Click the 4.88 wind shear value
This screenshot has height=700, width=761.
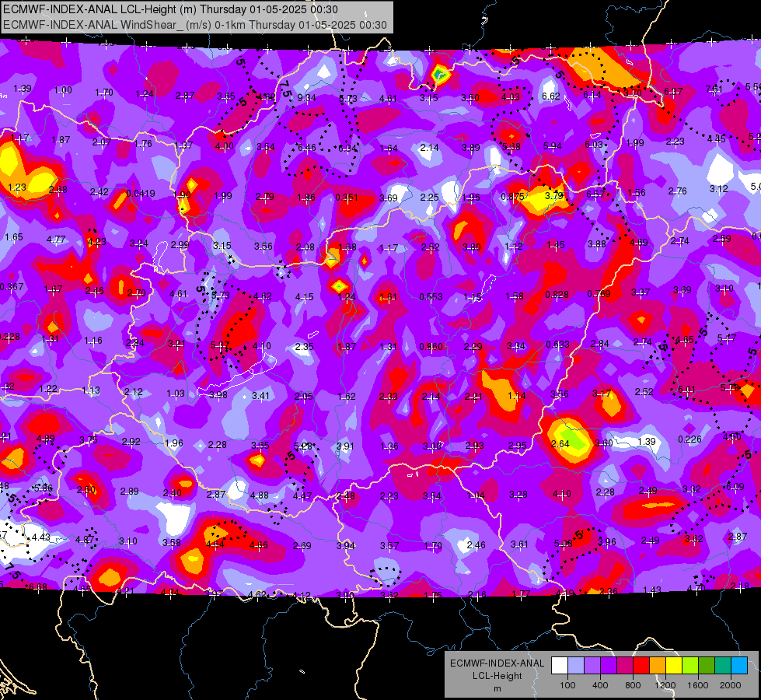coord(259,495)
